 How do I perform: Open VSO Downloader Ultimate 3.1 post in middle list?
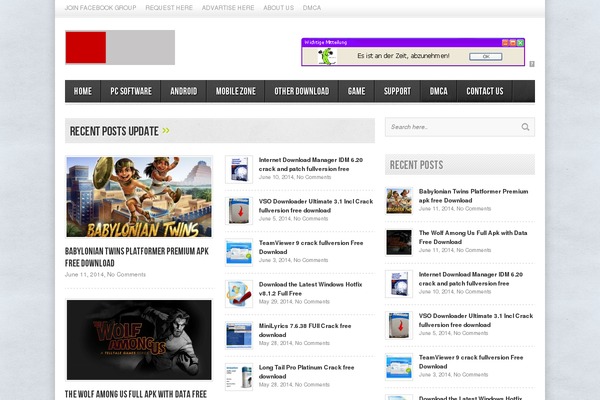[316, 206]
